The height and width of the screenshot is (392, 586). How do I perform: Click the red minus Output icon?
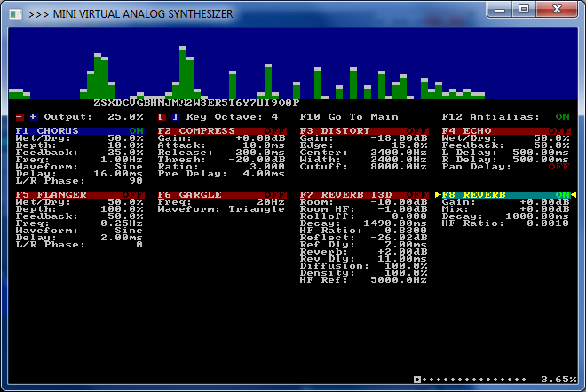tap(20, 116)
